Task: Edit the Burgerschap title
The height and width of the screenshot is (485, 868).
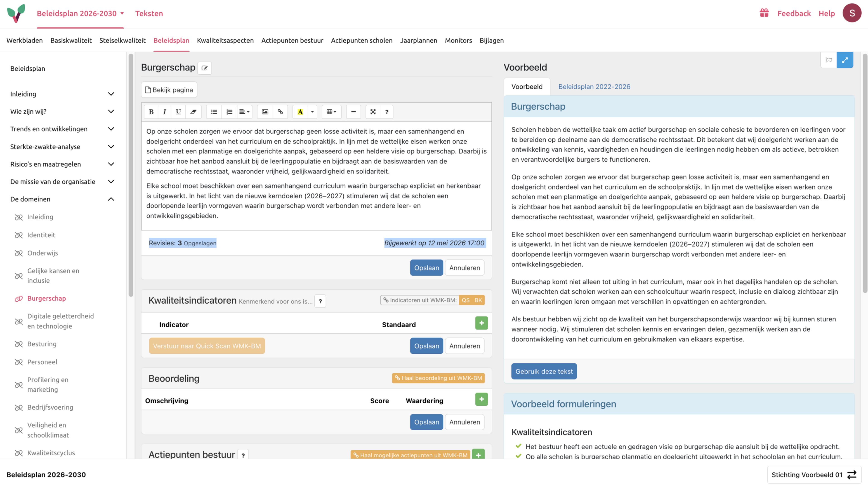Action: click(x=205, y=68)
